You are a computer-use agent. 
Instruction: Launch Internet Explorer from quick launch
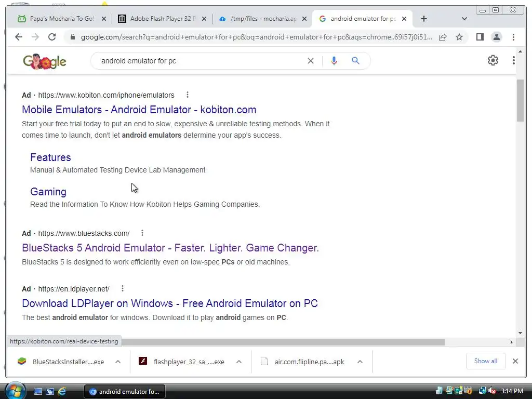coord(62,392)
